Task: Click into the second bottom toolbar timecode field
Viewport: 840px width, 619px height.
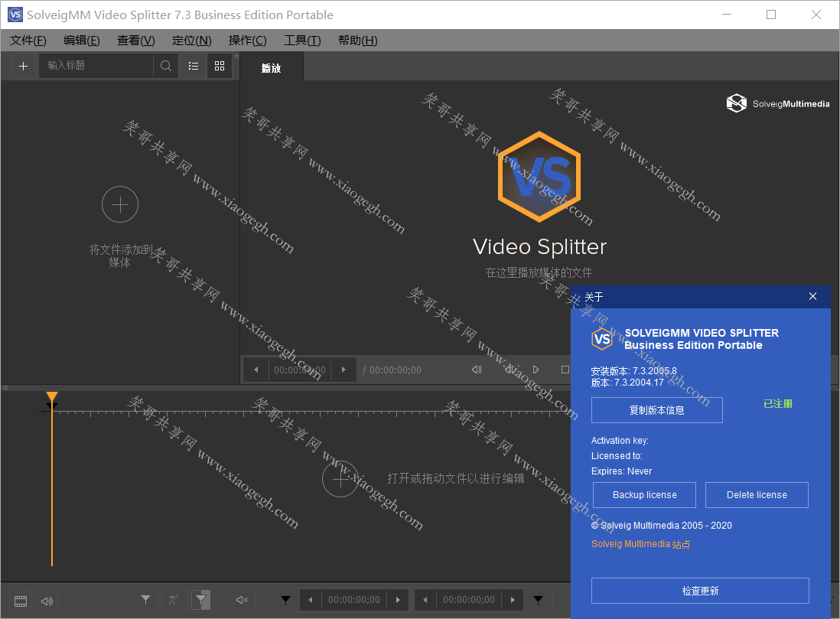Action: (469, 600)
